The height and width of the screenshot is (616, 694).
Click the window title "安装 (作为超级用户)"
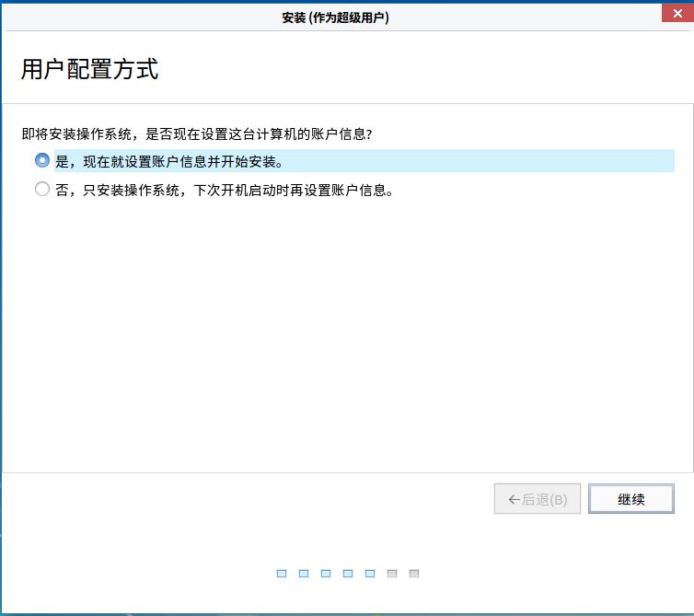(x=335, y=17)
